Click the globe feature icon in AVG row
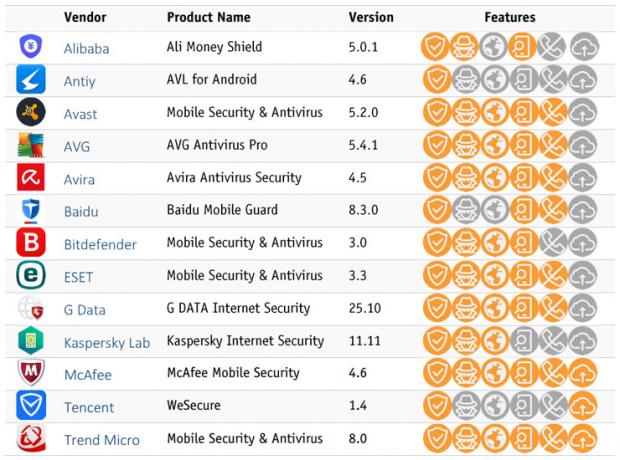 (x=494, y=145)
